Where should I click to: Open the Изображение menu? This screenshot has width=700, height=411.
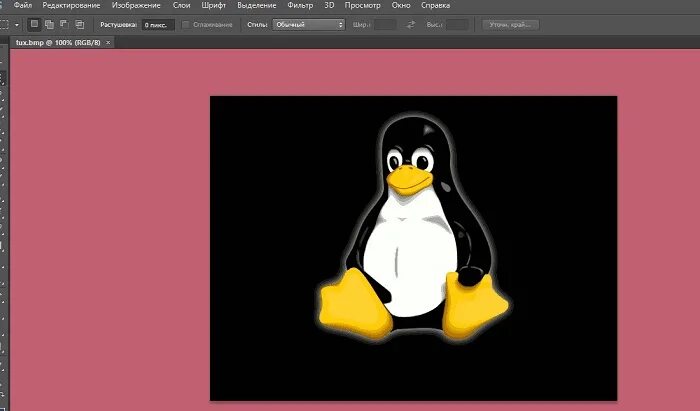tap(136, 6)
